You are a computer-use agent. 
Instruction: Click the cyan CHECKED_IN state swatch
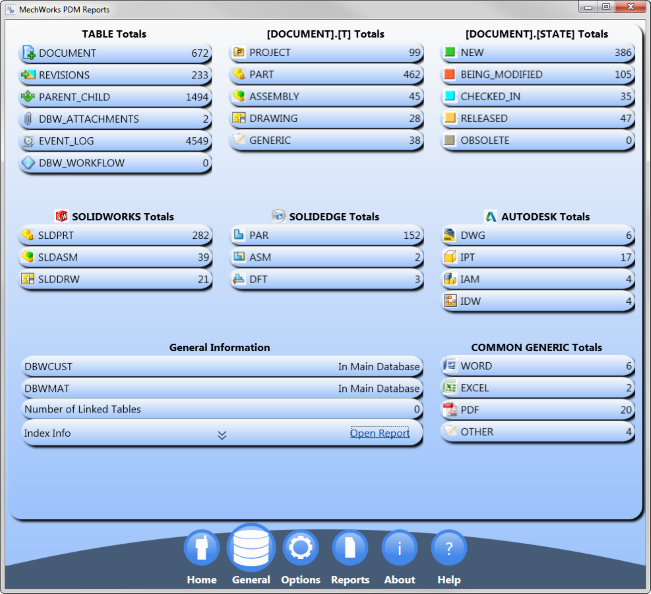tap(450, 96)
